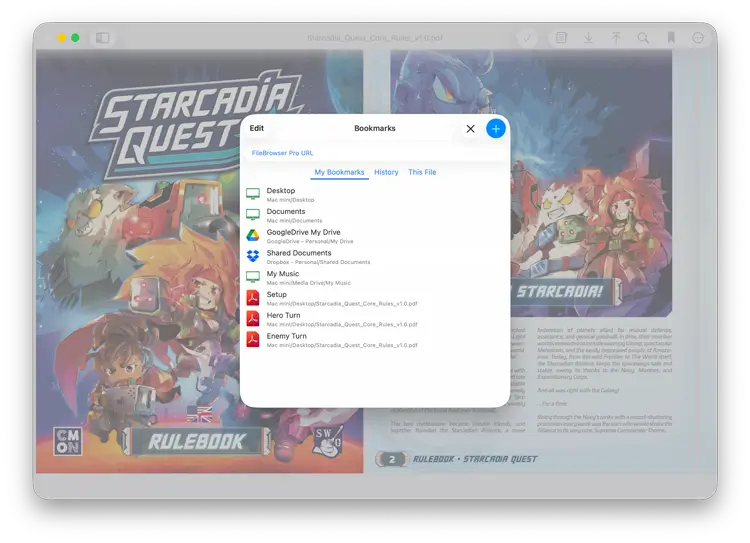Select the My Bookmarks tab
This screenshot has width=750, height=543.
[x=339, y=173]
